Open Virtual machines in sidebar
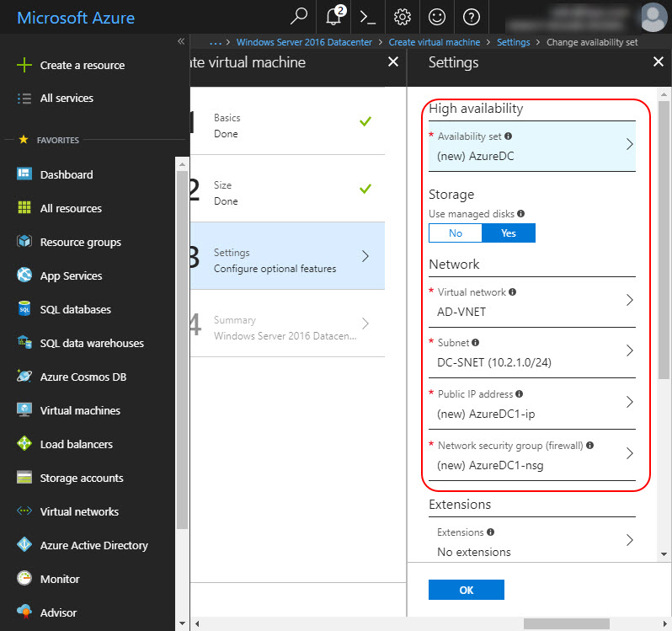 pyautogui.click(x=80, y=410)
